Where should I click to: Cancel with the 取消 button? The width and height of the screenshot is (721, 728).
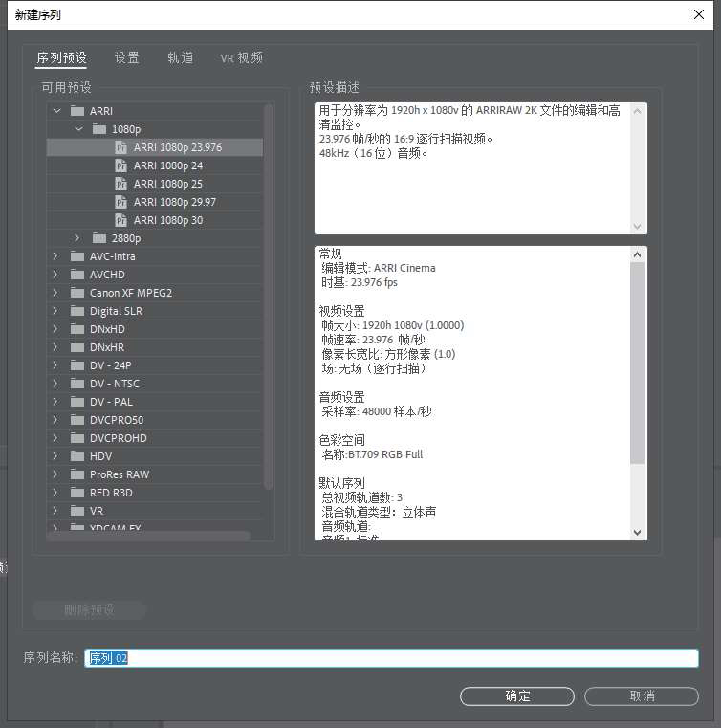(x=642, y=696)
